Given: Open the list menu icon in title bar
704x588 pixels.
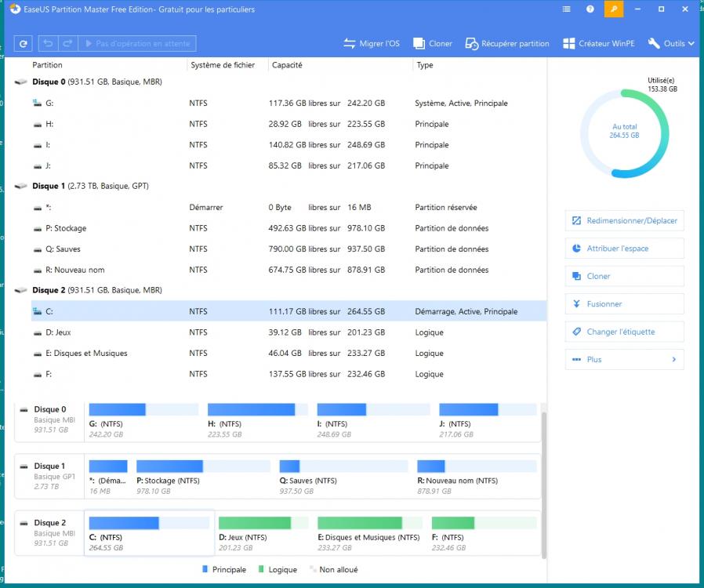Looking at the screenshot, I should coord(567,9).
